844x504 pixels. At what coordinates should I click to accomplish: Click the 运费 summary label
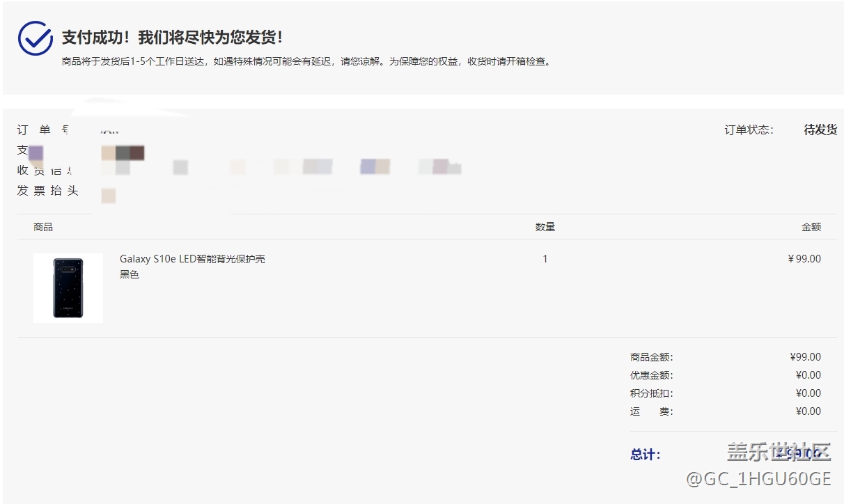point(651,411)
